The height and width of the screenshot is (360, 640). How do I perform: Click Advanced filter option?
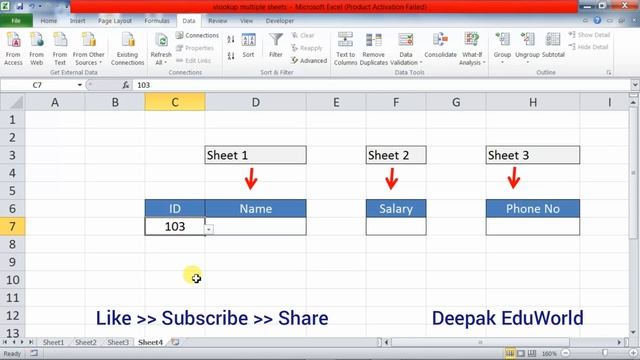[x=309, y=60]
